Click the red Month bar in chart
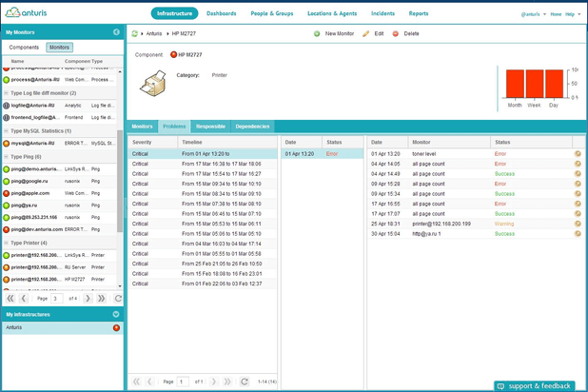Screen dimensions: 588x392 pos(515,84)
